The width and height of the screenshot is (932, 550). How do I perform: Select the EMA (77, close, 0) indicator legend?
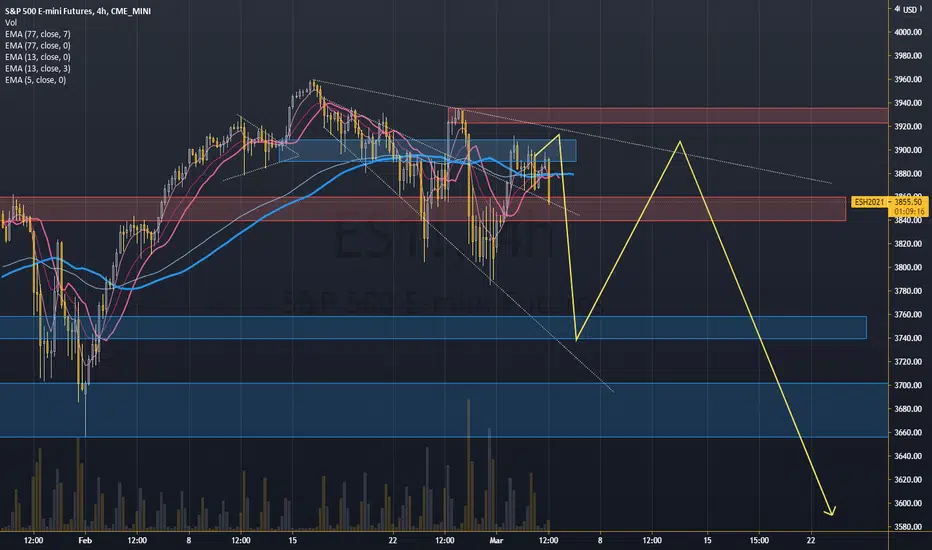[x=37, y=45]
